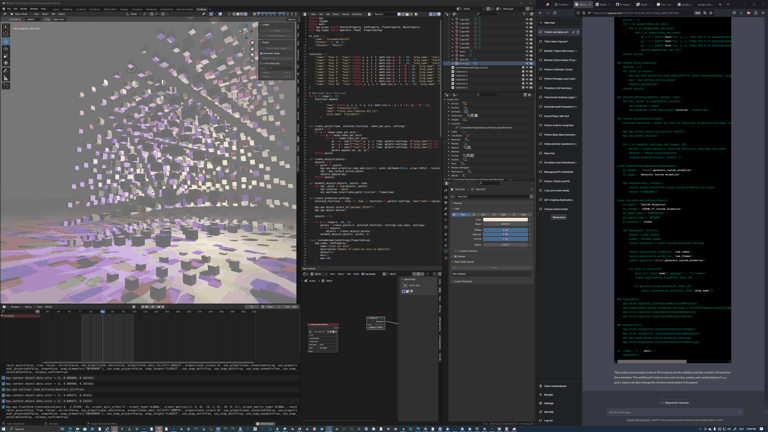Choose Sun light type in Light properties
The height and width of the screenshot is (432, 768).
coord(481,215)
